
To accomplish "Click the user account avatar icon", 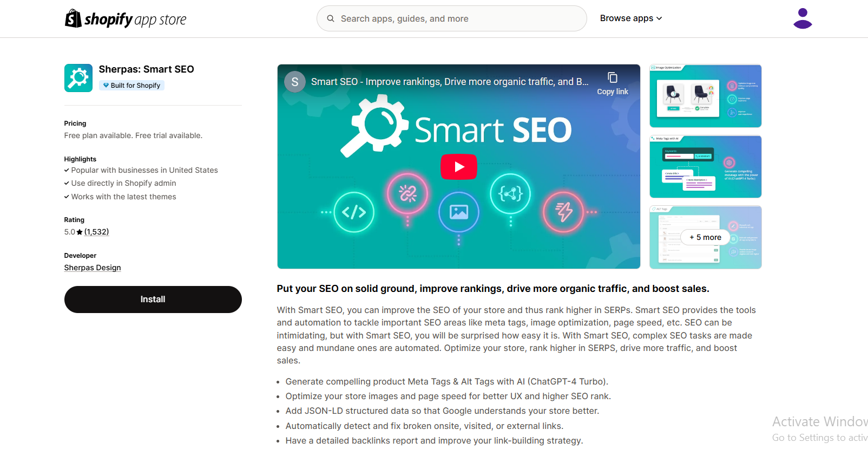I will (x=802, y=18).
